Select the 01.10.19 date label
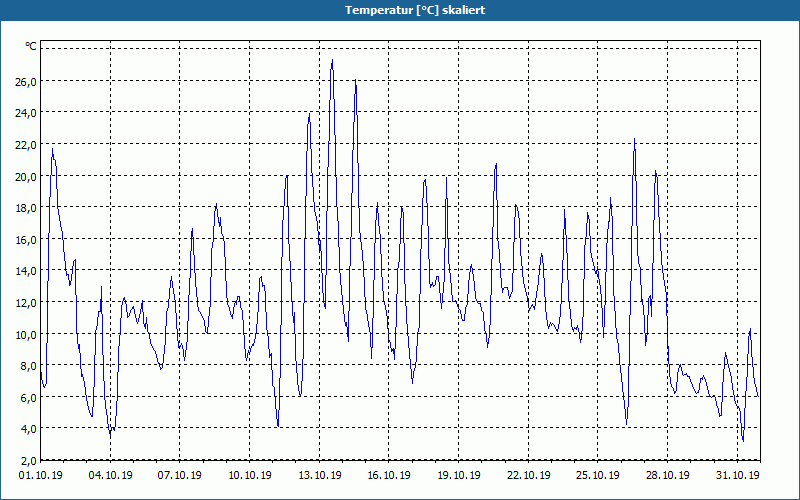 40,475
